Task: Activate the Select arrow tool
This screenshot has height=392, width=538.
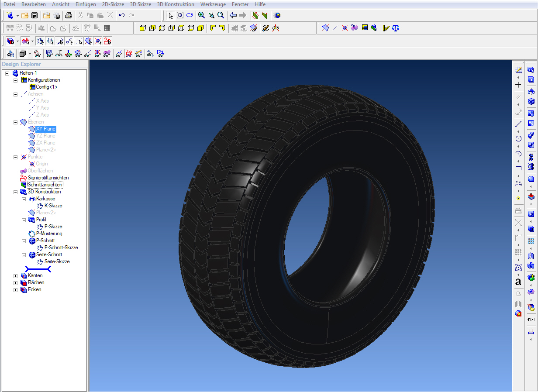Action: click(170, 15)
